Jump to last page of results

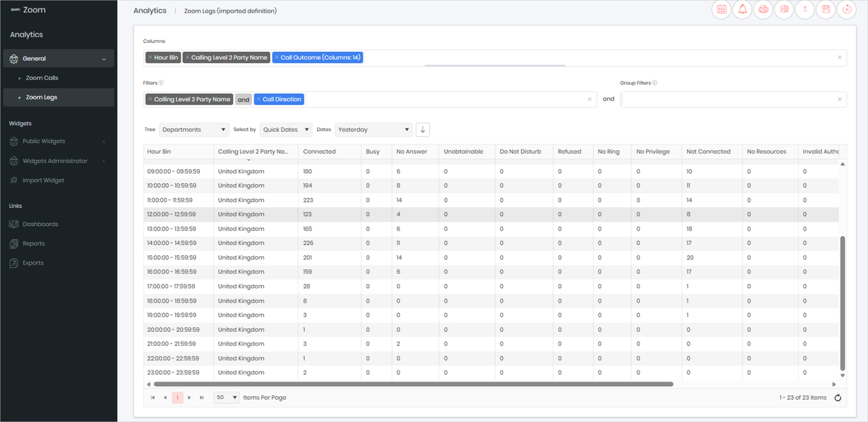pyautogui.click(x=202, y=398)
